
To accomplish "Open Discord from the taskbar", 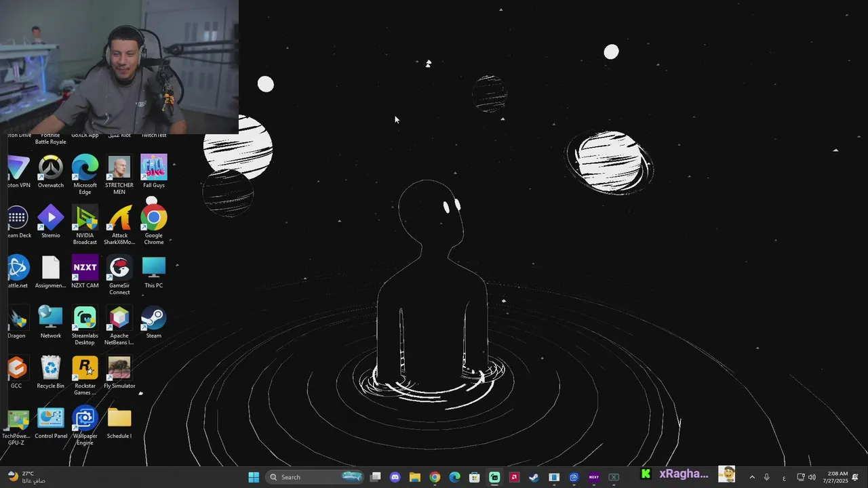I will click(395, 477).
